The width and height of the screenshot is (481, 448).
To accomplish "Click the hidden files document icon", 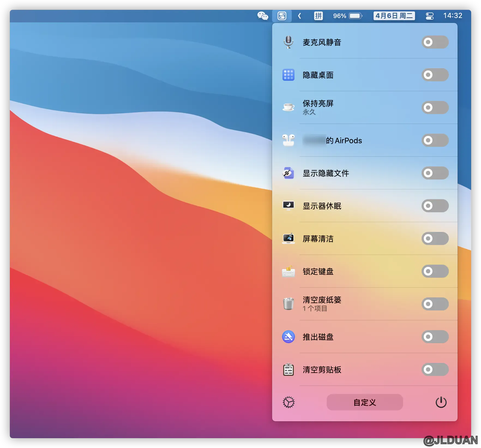I will click(x=288, y=173).
